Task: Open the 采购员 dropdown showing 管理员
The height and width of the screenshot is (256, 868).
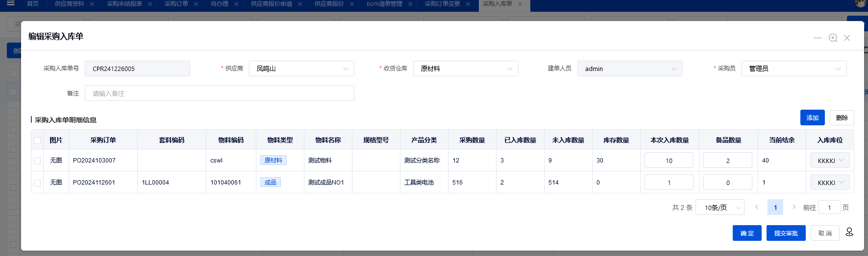Action: click(x=794, y=69)
